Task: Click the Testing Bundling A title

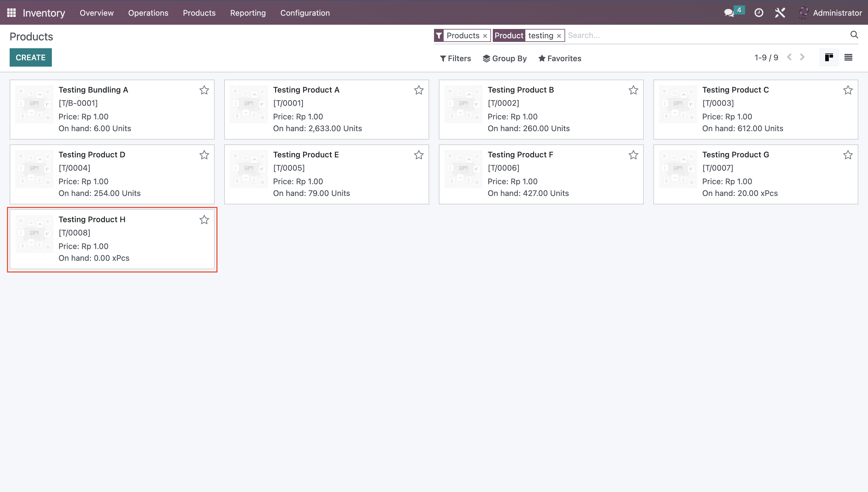Action: tap(93, 90)
